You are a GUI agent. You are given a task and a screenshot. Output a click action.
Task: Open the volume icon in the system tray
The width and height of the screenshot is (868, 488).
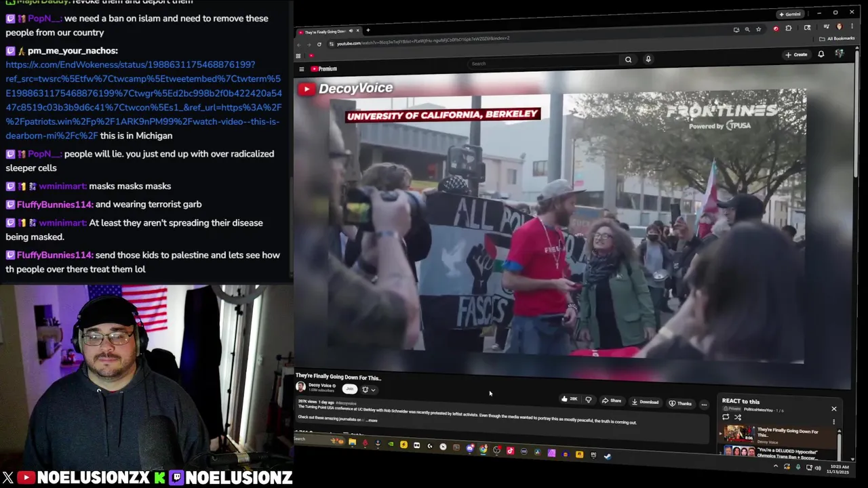click(x=818, y=468)
